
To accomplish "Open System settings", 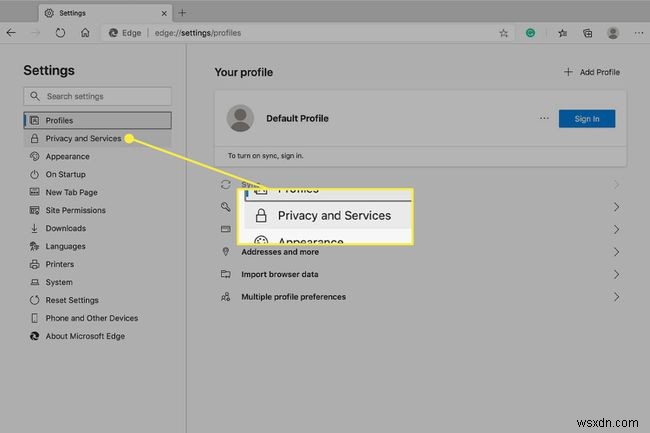I will coord(97,282).
